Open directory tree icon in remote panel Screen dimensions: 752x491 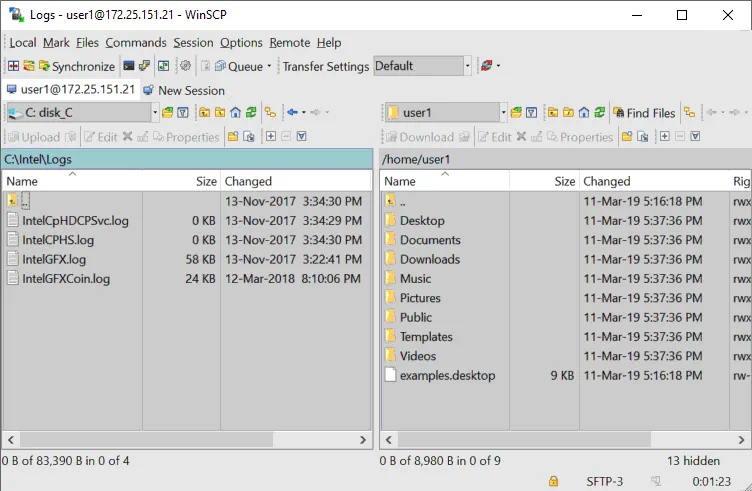(689, 113)
